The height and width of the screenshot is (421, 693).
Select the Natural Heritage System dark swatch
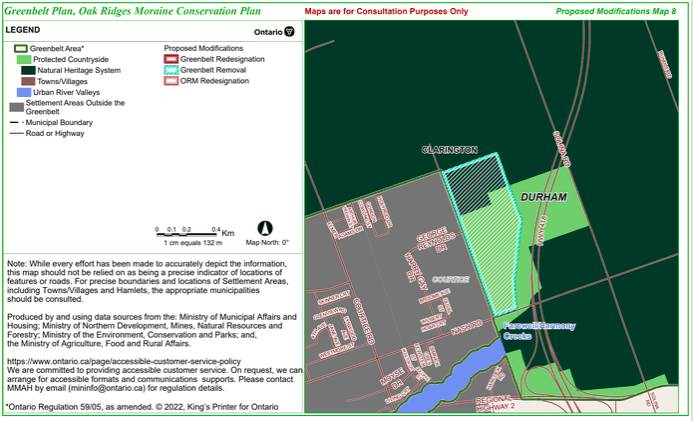[x=26, y=70]
